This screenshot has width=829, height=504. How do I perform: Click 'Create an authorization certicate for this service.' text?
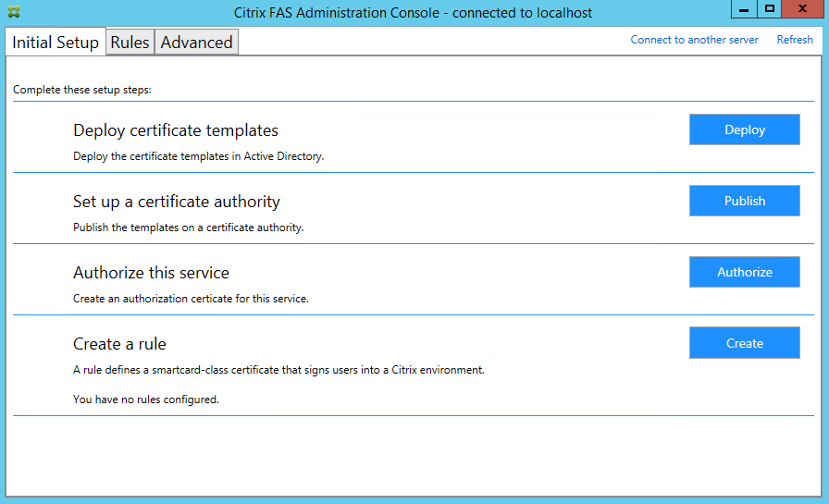pyautogui.click(x=191, y=299)
